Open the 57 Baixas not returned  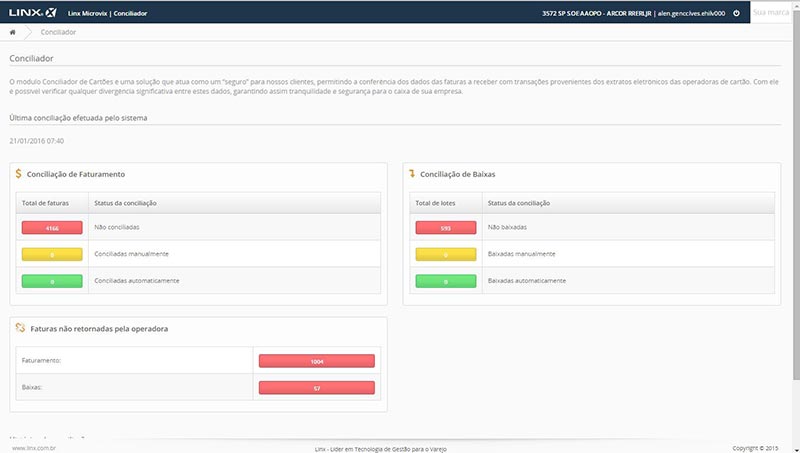pyautogui.click(x=316, y=388)
